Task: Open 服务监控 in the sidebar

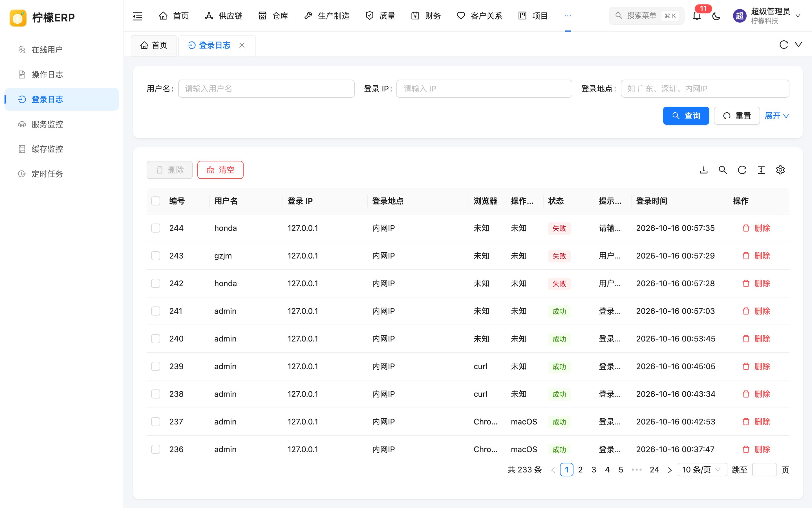Action: click(62, 124)
